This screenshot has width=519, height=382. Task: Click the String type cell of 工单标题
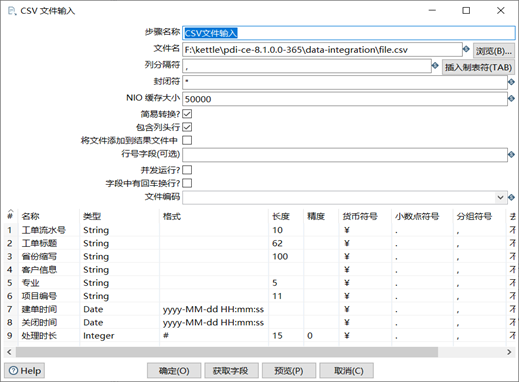pyautogui.click(x=119, y=243)
